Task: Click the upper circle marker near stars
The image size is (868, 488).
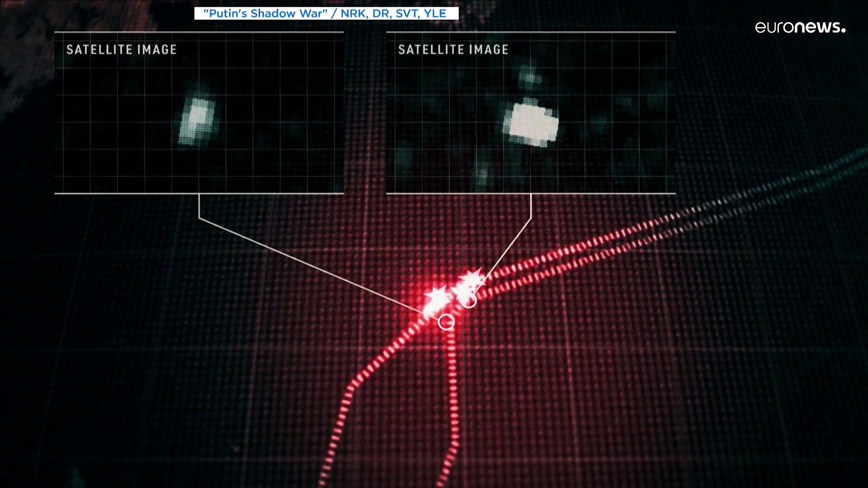Action: (x=469, y=300)
